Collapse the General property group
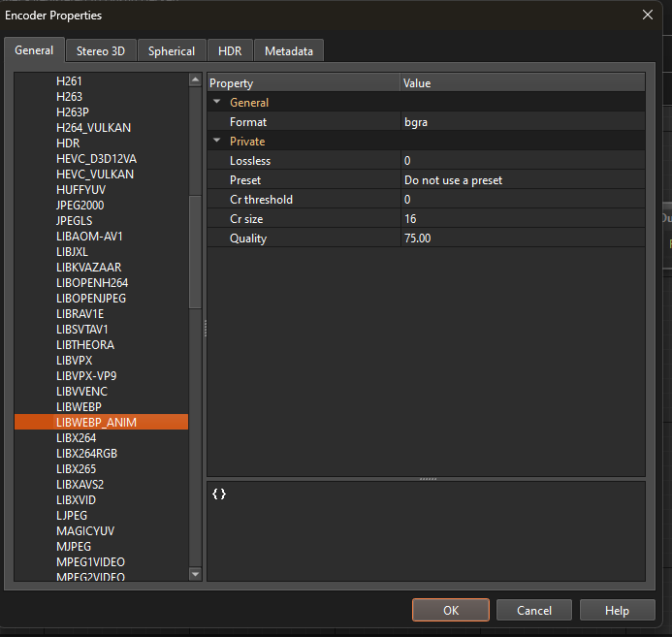Viewport: 672px width, 637px height. tap(216, 102)
